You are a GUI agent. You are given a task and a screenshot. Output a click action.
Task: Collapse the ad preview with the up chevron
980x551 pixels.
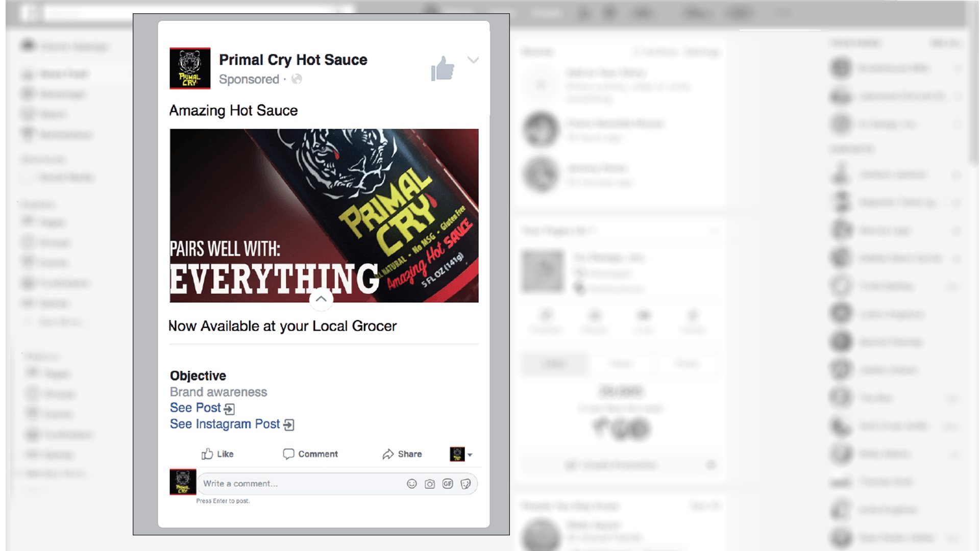(321, 299)
